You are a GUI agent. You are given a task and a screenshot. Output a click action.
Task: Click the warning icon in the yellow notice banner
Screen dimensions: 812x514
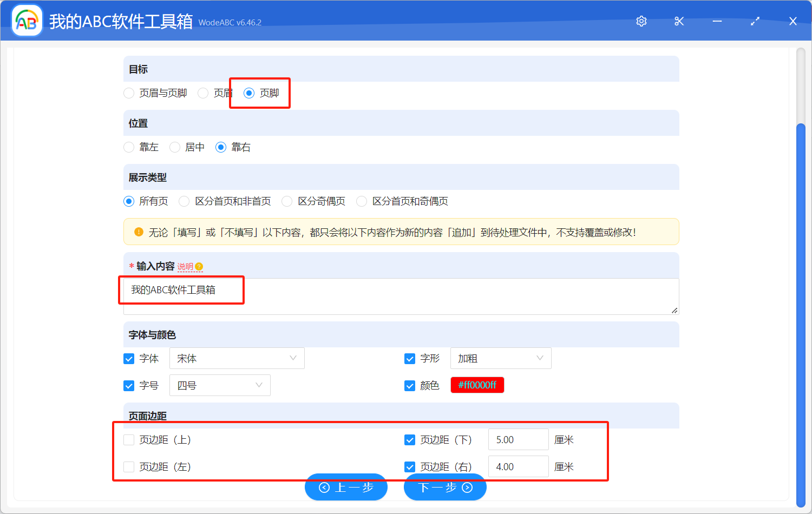pyautogui.click(x=137, y=232)
